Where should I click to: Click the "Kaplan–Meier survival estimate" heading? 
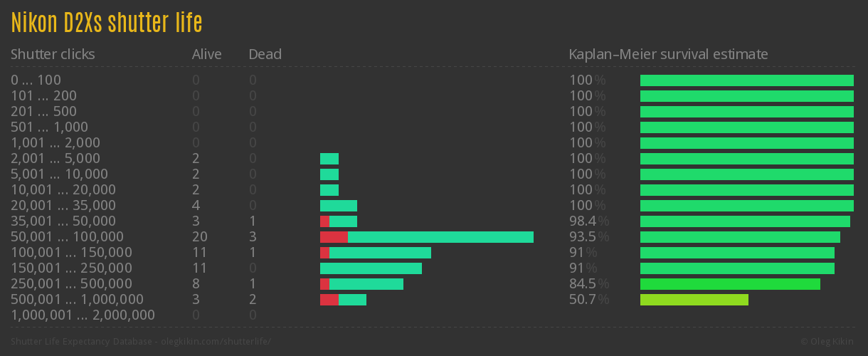pyautogui.click(x=668, y=54)
